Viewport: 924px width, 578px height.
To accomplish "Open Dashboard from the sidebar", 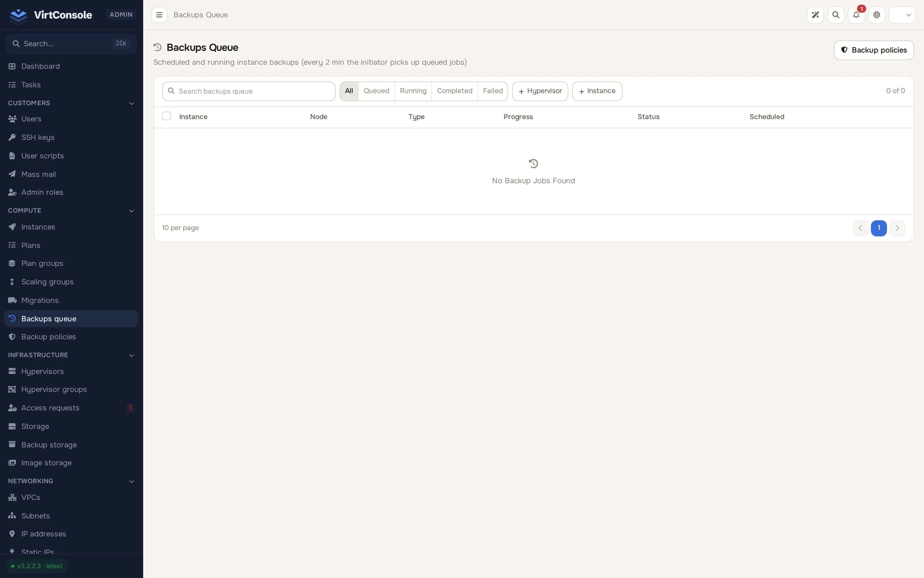I will click(x=71, y=66).
